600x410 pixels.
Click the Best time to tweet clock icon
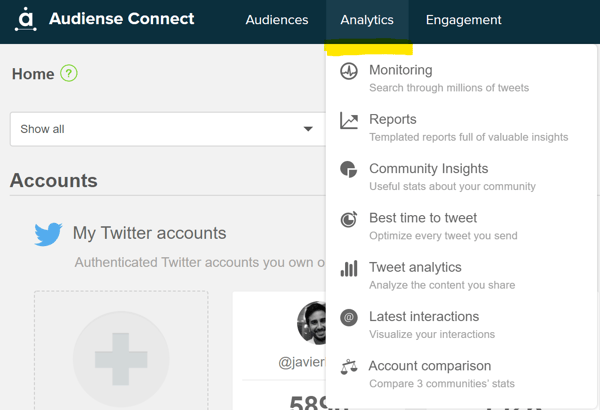[349, 219]
